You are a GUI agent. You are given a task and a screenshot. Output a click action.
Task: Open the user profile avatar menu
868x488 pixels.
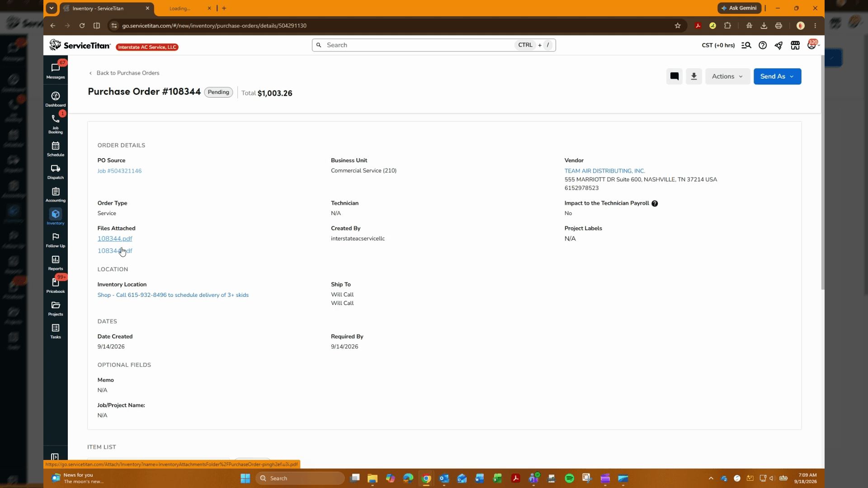click(812, 45)
